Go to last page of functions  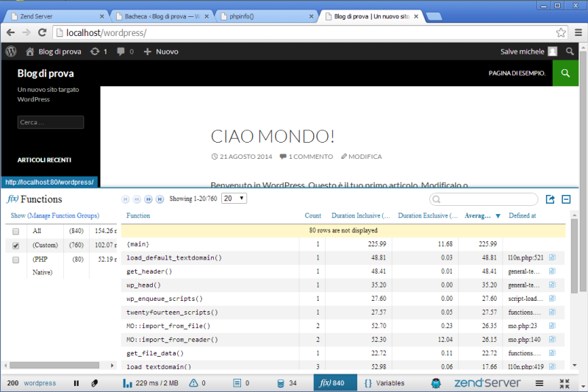point(159,199)
